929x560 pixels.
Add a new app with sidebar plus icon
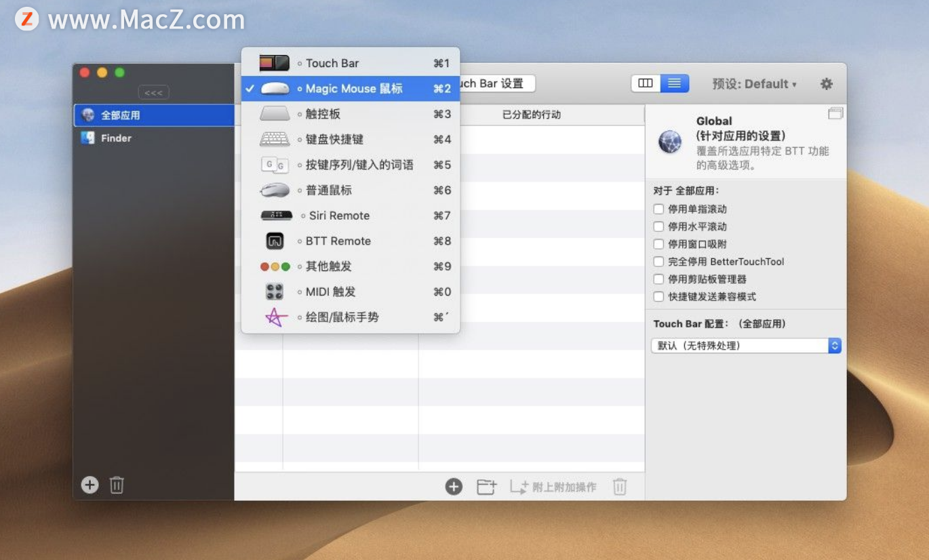(x=90, y=485)
